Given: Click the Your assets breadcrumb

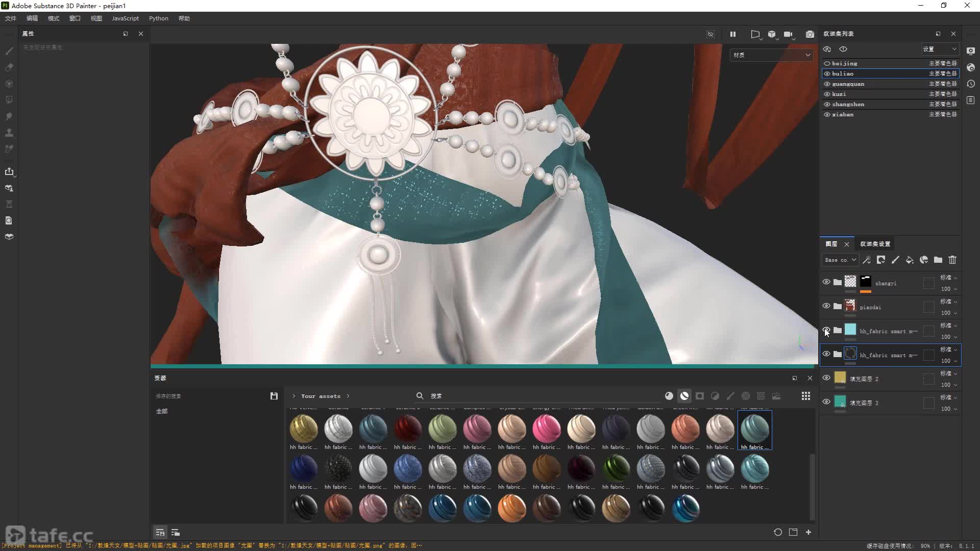Looking at the screenshot, I should [x=321, y=396].
